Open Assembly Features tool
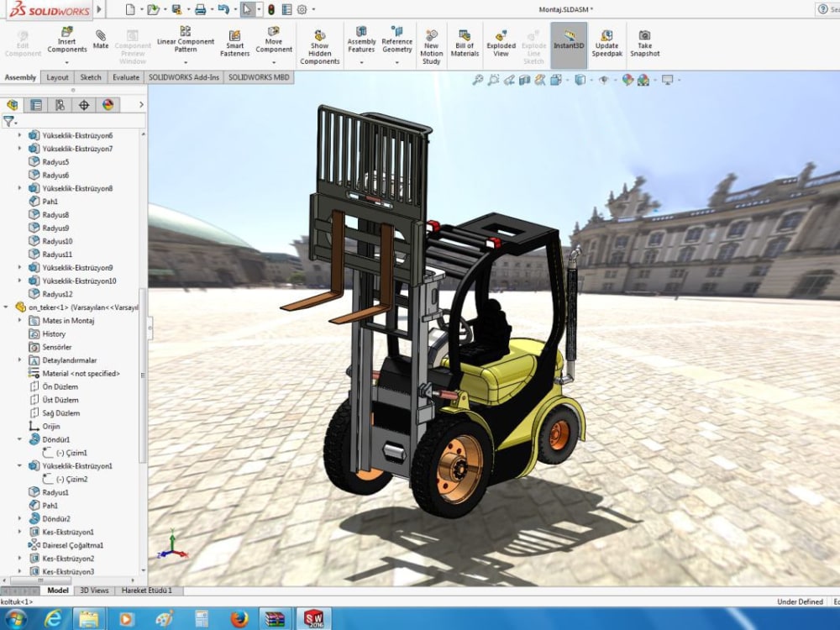The height and width of the screenshot is (630, 840). (x=361, y=40)
